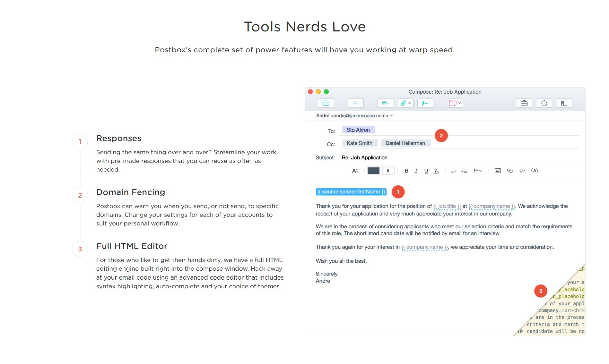Insert placeholder using the {a} icon
The width and height of the screenshot is (609, 364).
pos(534,171)
